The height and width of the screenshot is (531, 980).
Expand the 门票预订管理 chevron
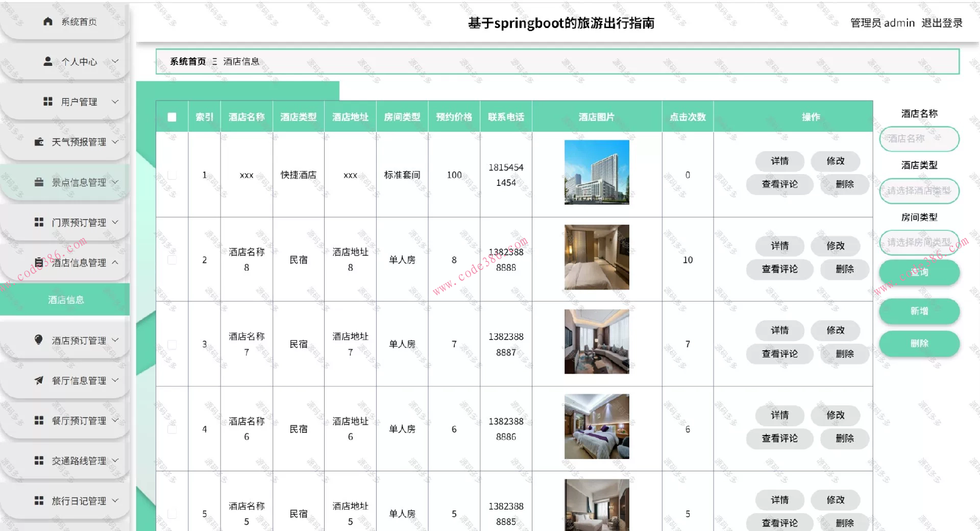(x=115, y=222)
